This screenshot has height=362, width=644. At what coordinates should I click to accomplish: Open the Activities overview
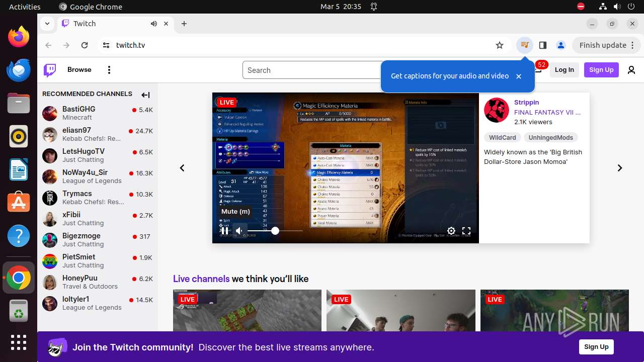pos(25,7)
